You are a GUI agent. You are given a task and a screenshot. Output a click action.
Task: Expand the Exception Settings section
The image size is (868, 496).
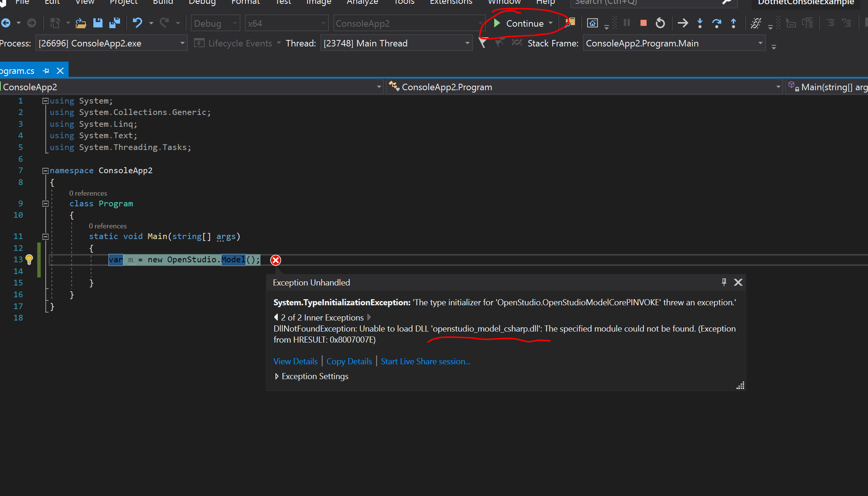pyautogui.click(x=277, y=376)
